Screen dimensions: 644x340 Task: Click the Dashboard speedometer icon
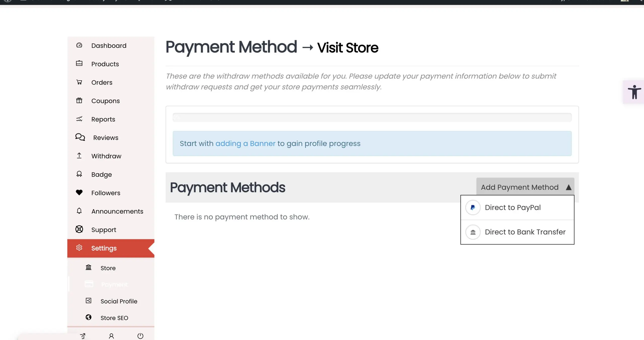coord(79,45)
